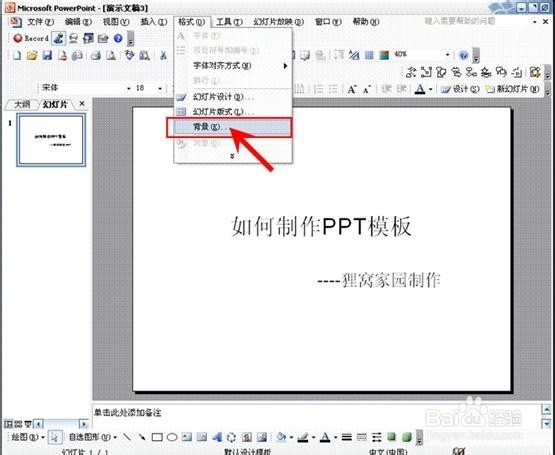The height and width of the screenshot is (455, 555).
Task: Click Increase Font Size icon
Action: click(x=351, y=89)
